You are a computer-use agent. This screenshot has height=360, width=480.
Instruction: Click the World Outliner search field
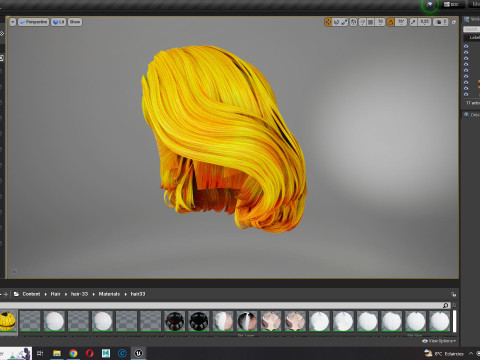point(472,29)
